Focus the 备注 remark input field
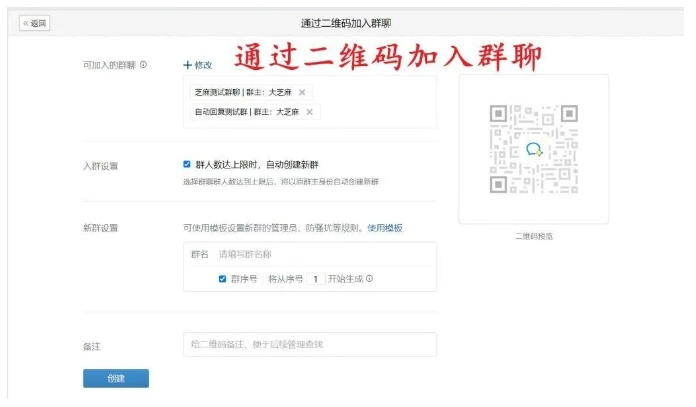This screenshot has height=407, width=696. 310,344
